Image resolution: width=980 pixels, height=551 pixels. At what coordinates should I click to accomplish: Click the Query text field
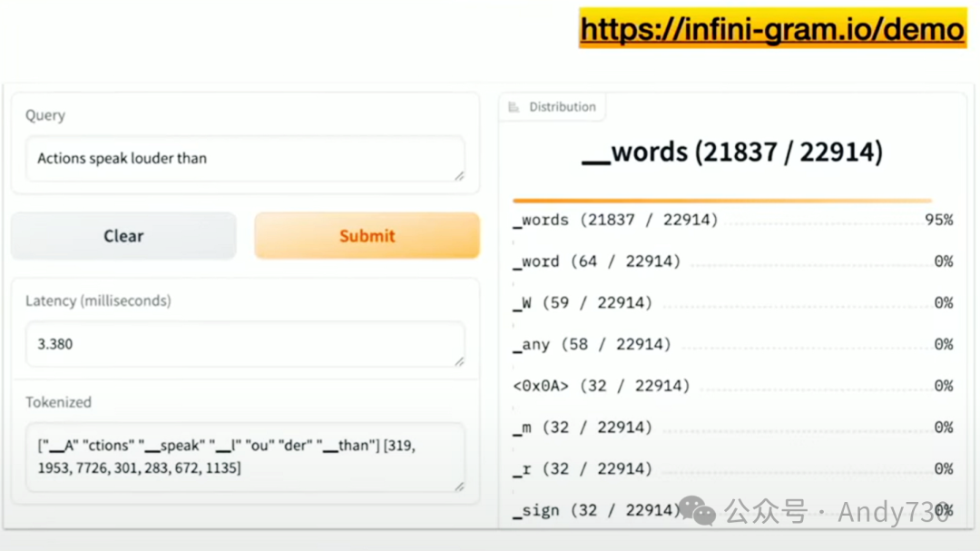pos(245,158)
